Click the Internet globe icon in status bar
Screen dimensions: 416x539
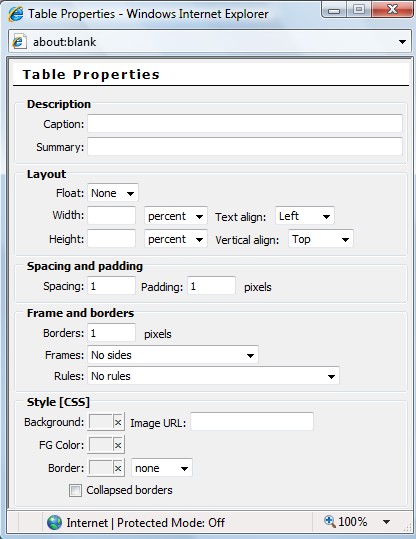coord(54,522)
